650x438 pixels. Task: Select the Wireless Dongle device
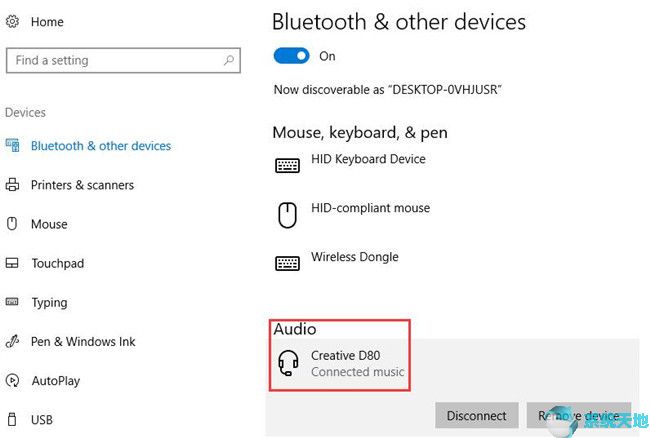coord(354,257)
